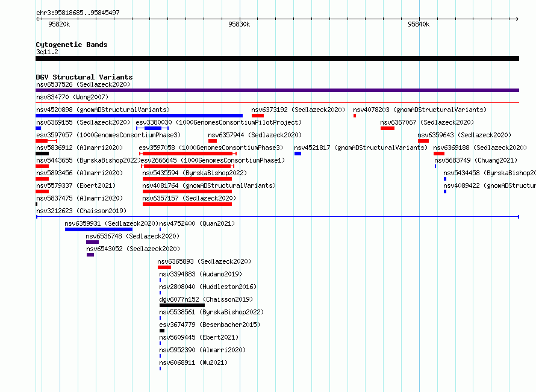Open nsv4521817 (gnomADStructuralVariants) label

point(361,148)
